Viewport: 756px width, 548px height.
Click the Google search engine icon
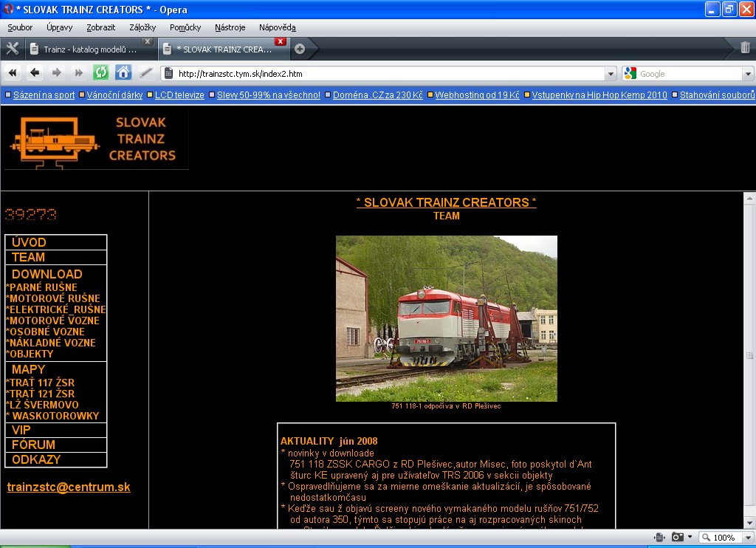(630, 73)
